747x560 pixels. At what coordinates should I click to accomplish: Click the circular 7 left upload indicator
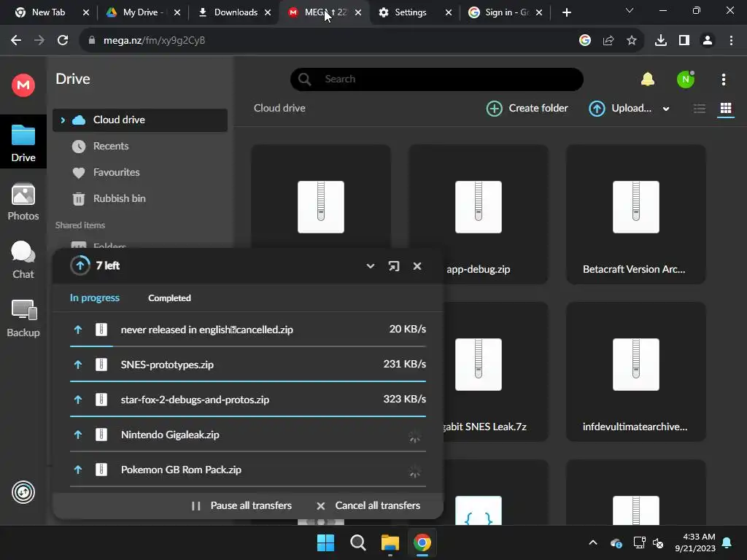(80, 265)
